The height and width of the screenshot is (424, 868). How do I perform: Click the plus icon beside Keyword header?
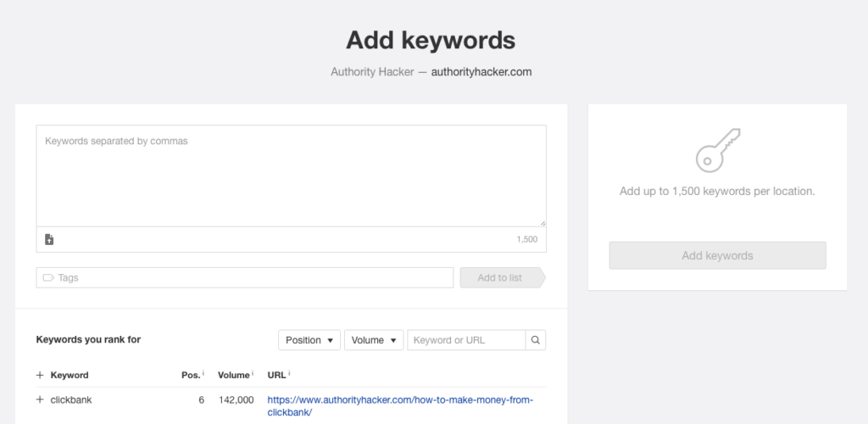(x=40, y=375)
